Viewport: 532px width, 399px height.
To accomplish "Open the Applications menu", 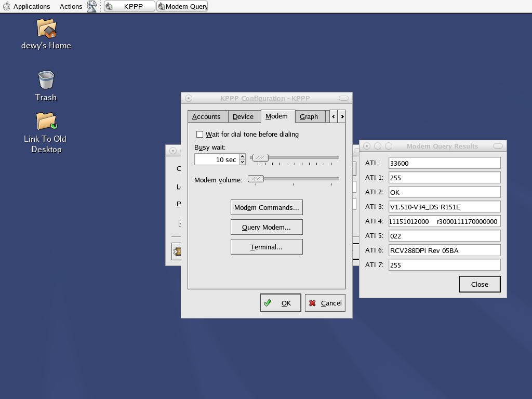I will [32, 6].
